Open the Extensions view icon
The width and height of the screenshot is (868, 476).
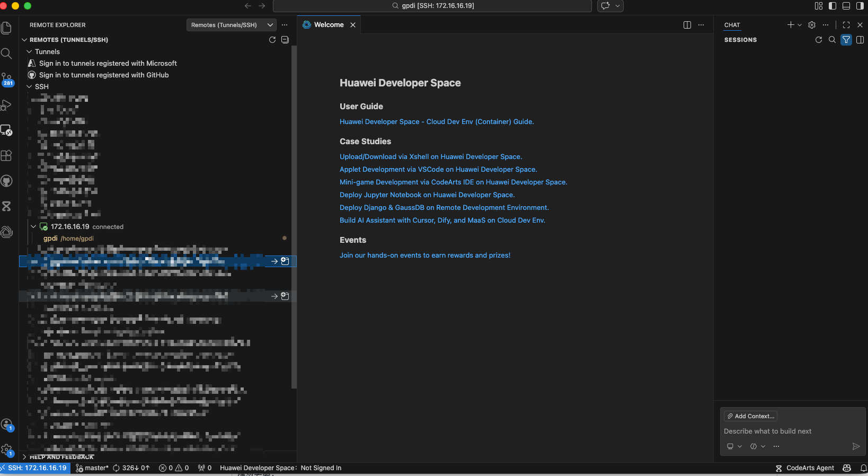point(7,155)
